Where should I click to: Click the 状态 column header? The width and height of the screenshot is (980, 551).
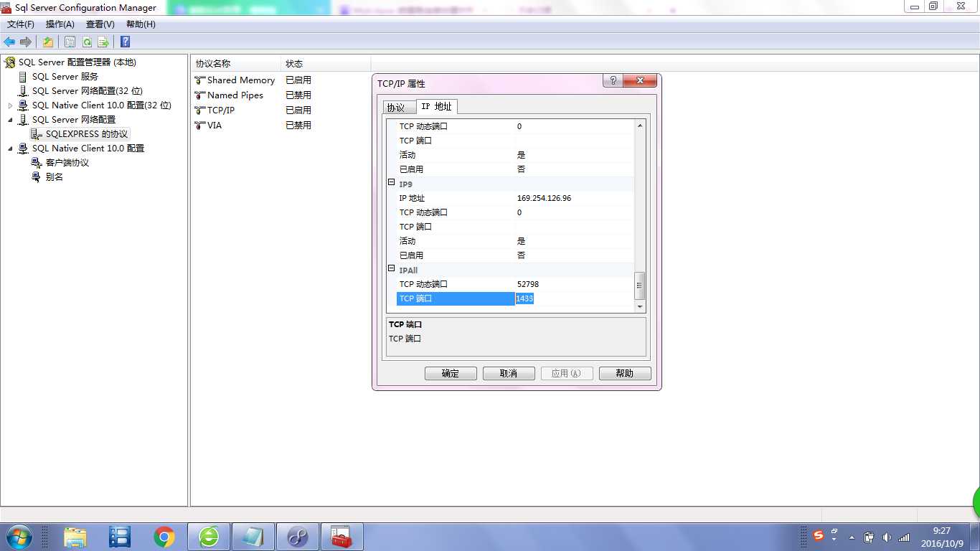[326, 64]
